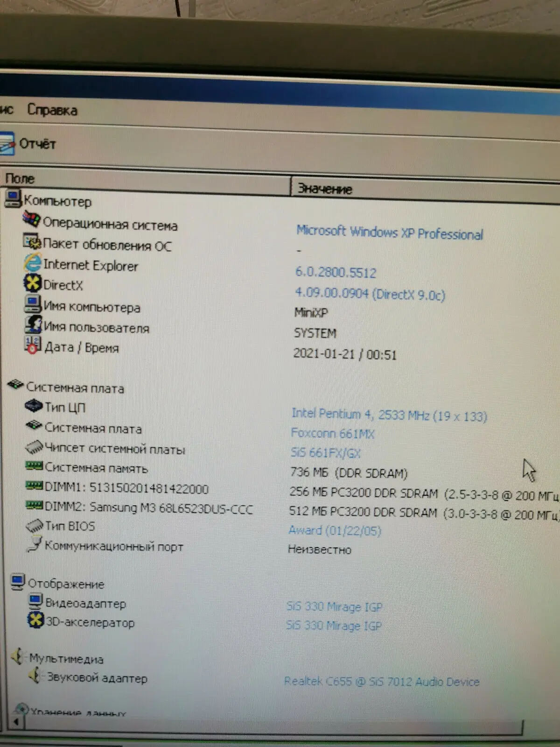Select the DIMM2: Samsung M3 68L6523DUS-CCC label

149,508
